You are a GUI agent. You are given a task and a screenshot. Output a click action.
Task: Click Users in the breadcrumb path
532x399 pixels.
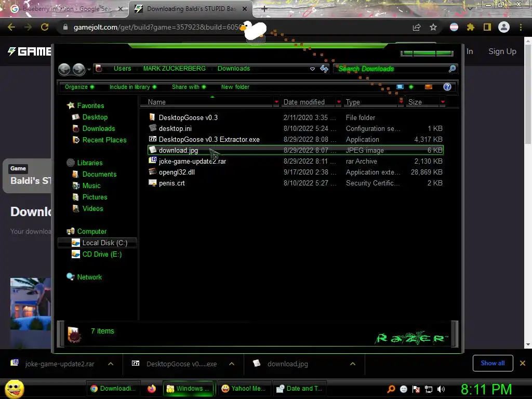[x=122, y=69]
